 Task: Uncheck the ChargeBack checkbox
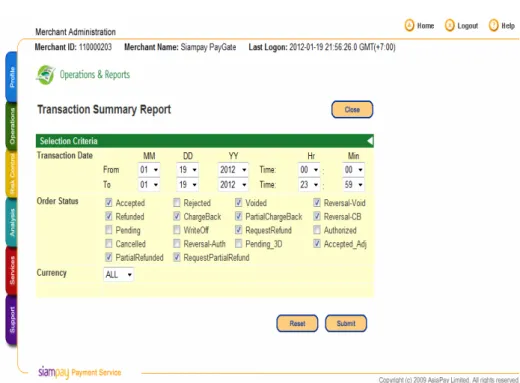[x=177, y=216]
